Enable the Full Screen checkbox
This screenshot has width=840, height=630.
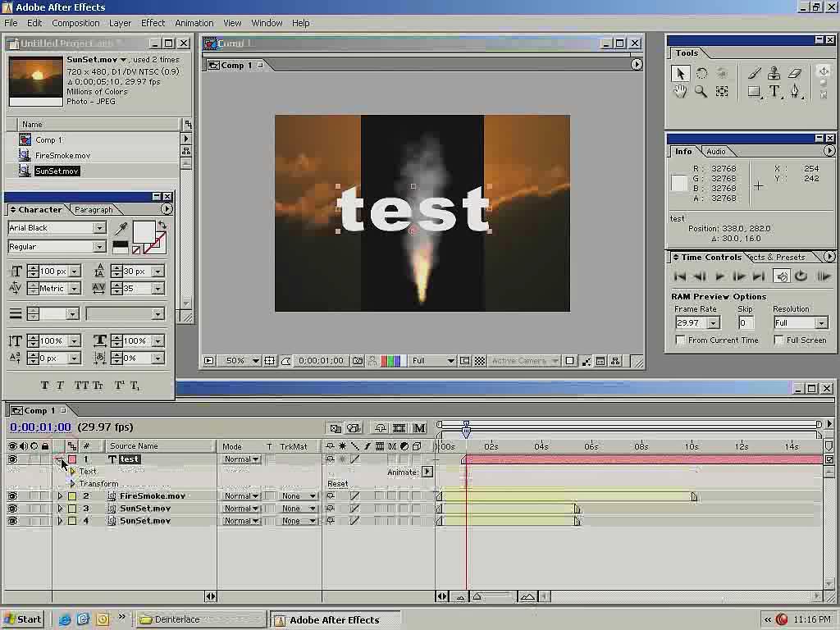(x=779, y=340)
